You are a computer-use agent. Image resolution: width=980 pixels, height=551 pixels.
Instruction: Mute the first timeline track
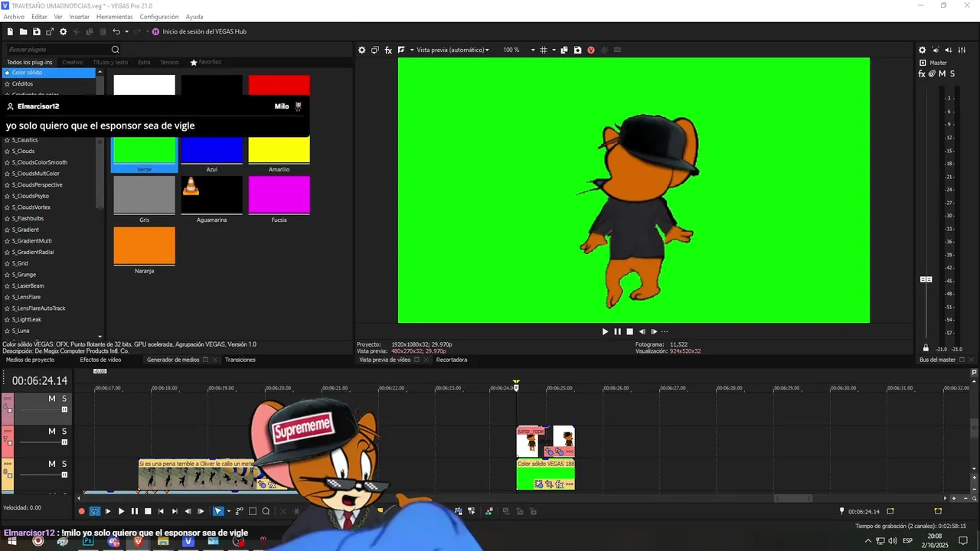(x=52, y=399)
